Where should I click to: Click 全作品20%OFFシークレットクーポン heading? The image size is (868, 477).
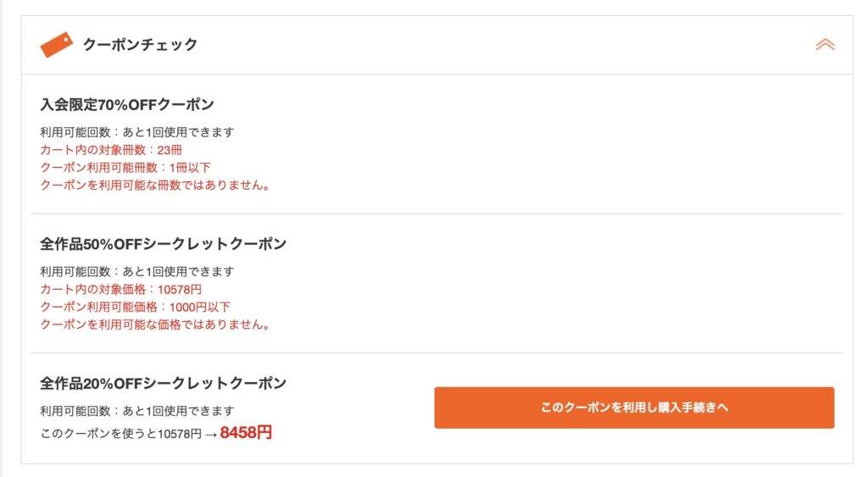[x=163, y=383]
